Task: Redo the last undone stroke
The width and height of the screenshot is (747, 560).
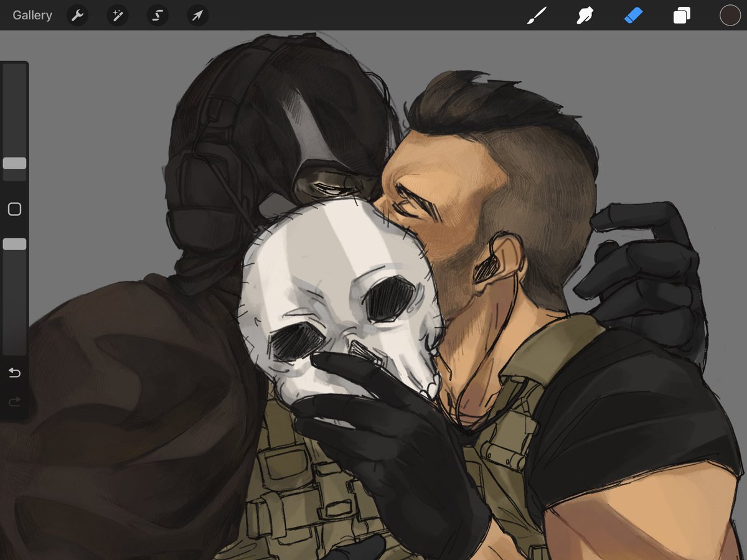Action: pyautogui.click(x=14, y=402)
